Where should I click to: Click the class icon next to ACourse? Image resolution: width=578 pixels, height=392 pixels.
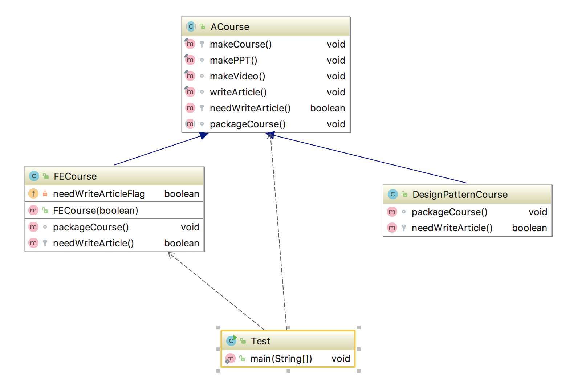click(x=191, y=27)
